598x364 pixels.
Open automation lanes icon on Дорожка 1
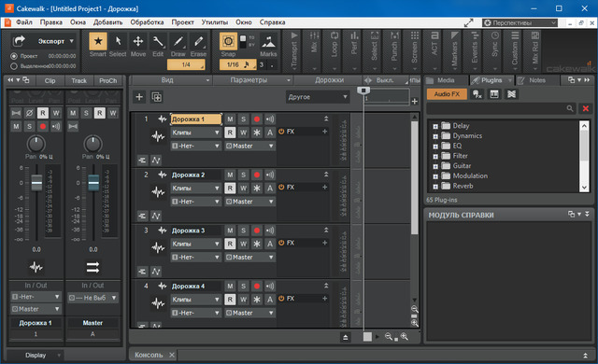156,161
